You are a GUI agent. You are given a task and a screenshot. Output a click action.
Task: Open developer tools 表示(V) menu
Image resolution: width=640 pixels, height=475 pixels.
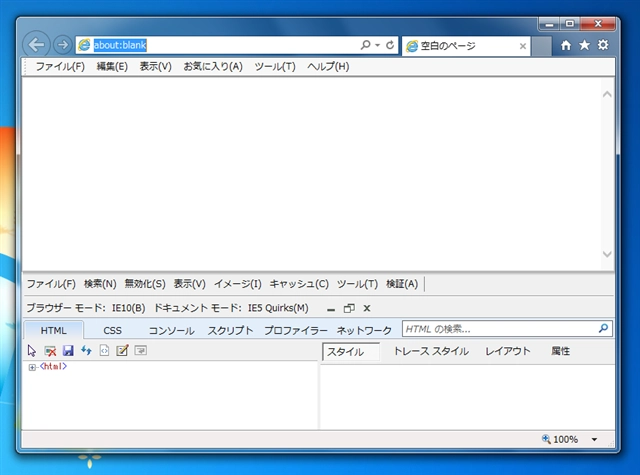click(x=189, y=284)
